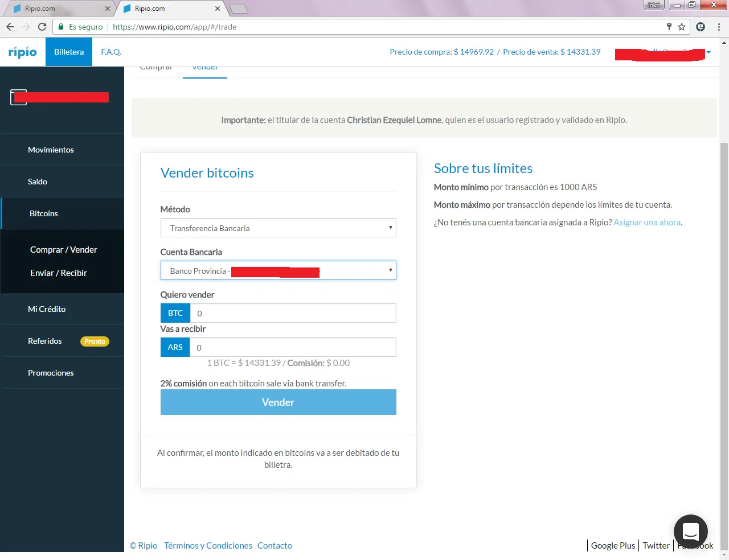Viewport: 729px width, 560px height.
Task: Close the first Ripio.com tab
Action: click(x=108, y=9)
